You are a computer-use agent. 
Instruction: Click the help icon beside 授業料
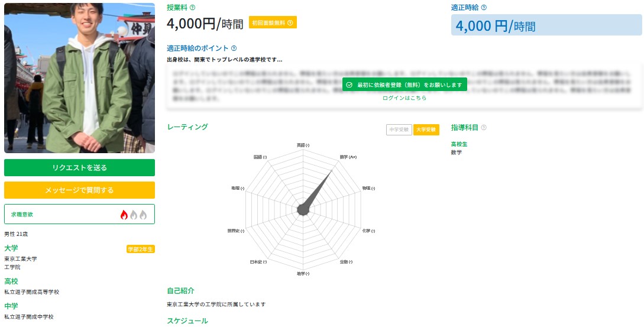pos(193,8)
